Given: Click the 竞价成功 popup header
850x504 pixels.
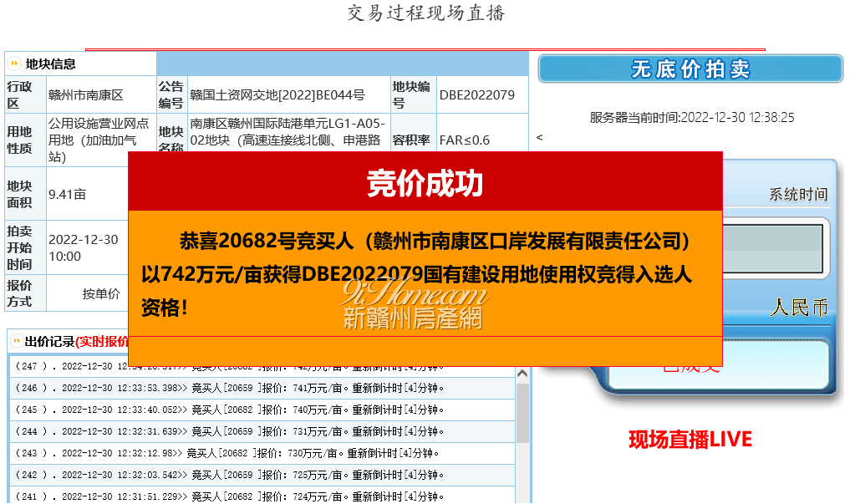Looking at the screenshot, I should pyautogui.click(x=425, y=182).
